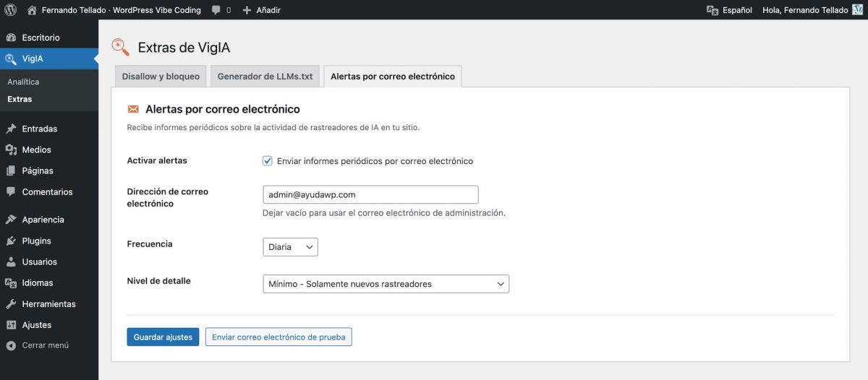Click the email address input field

tap(370, 194)
